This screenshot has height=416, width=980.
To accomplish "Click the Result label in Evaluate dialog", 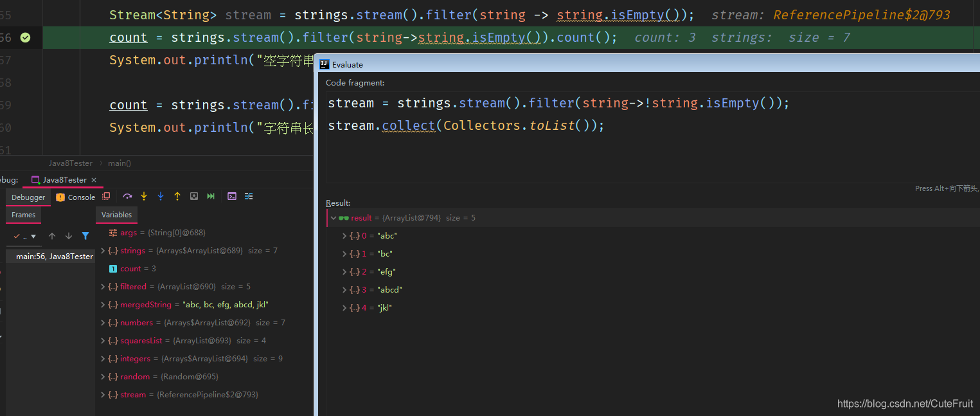I will click(338, 203).
